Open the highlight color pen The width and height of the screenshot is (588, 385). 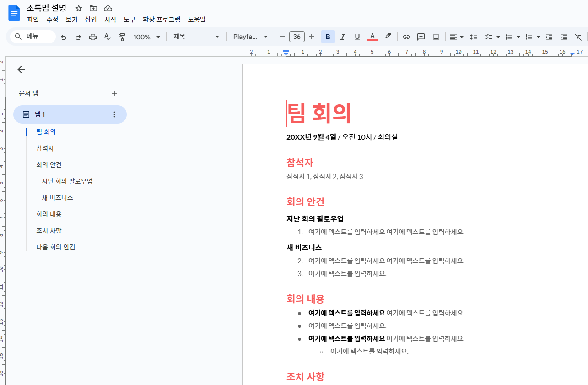pos(388,37)
